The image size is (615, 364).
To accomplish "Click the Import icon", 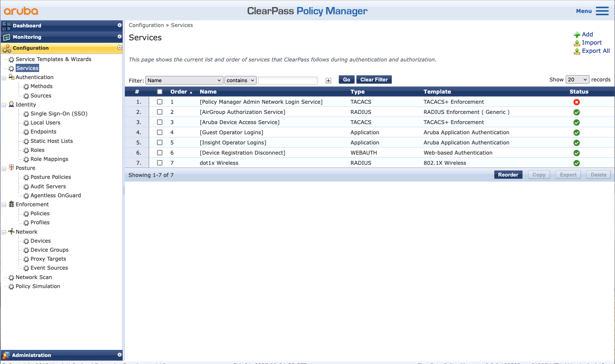I will click(x=577, y=43).
